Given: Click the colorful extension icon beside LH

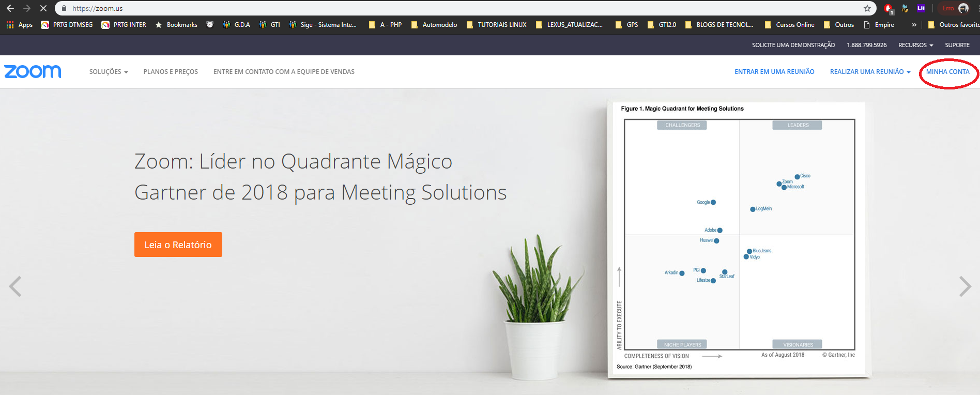Looking at the screenshot, I should coord(905,8).
